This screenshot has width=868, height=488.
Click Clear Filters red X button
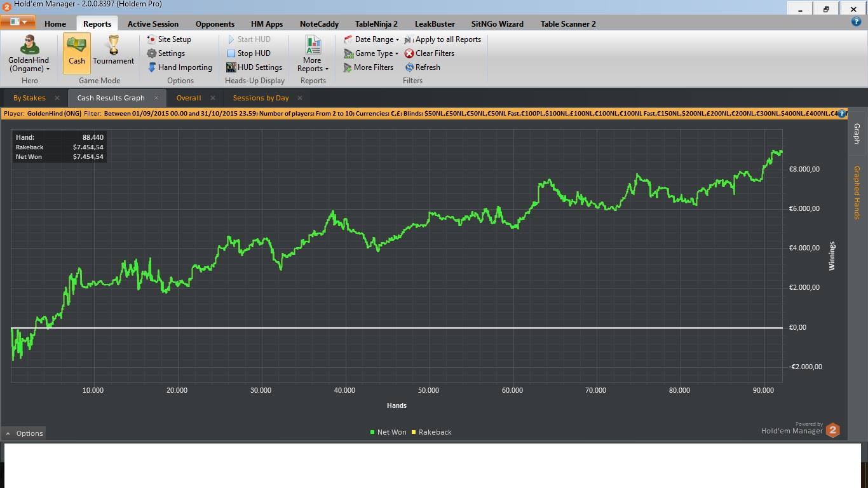[x=430, y=53]
